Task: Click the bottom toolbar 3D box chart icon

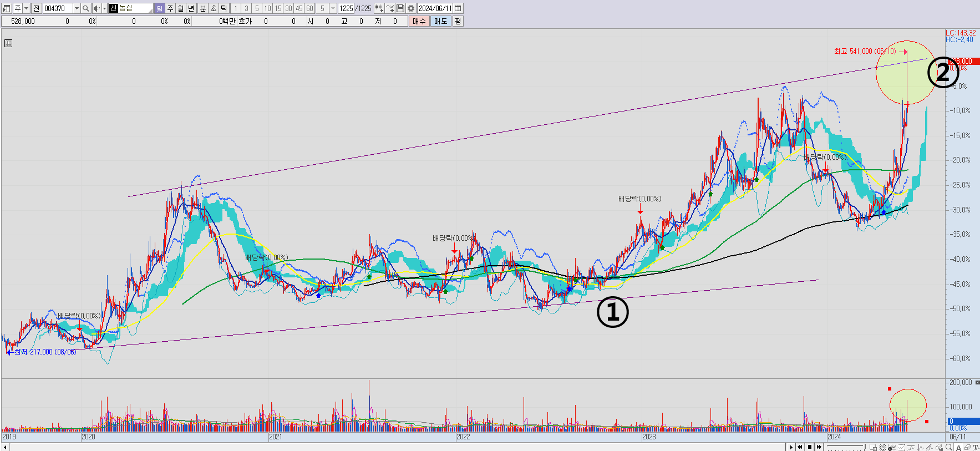Action: [939, 447]
